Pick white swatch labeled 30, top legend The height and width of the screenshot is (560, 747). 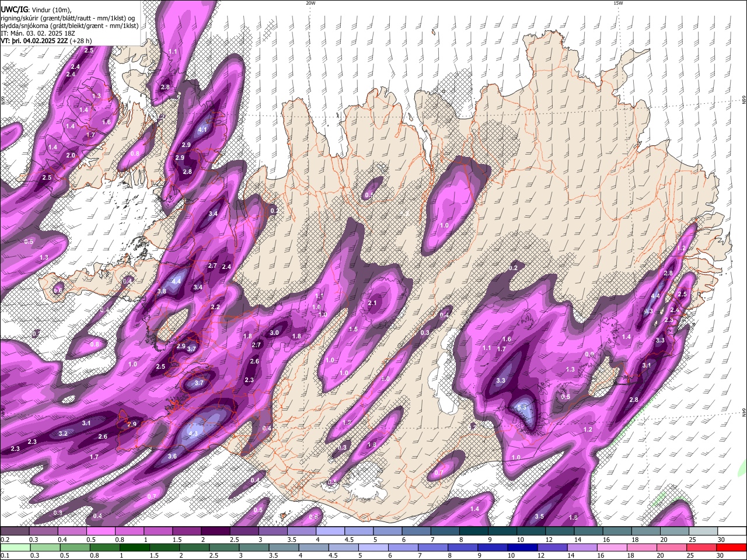click(x=732, y=531)
